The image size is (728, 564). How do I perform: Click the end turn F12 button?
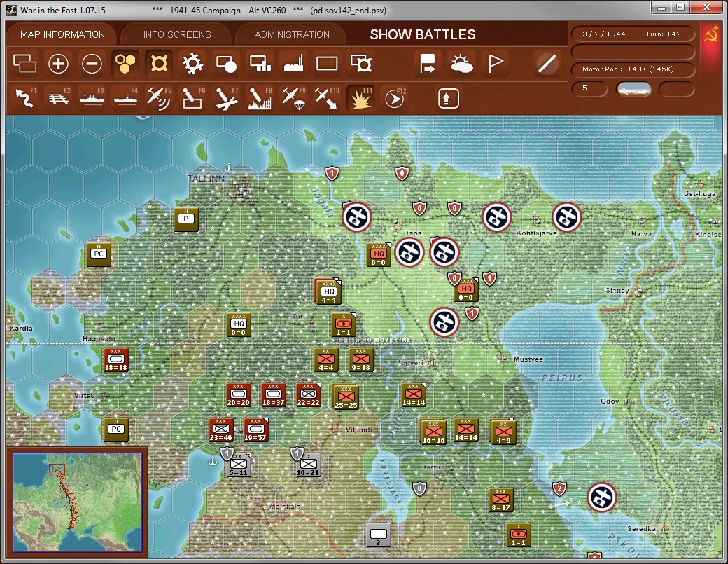click(394, 98)
